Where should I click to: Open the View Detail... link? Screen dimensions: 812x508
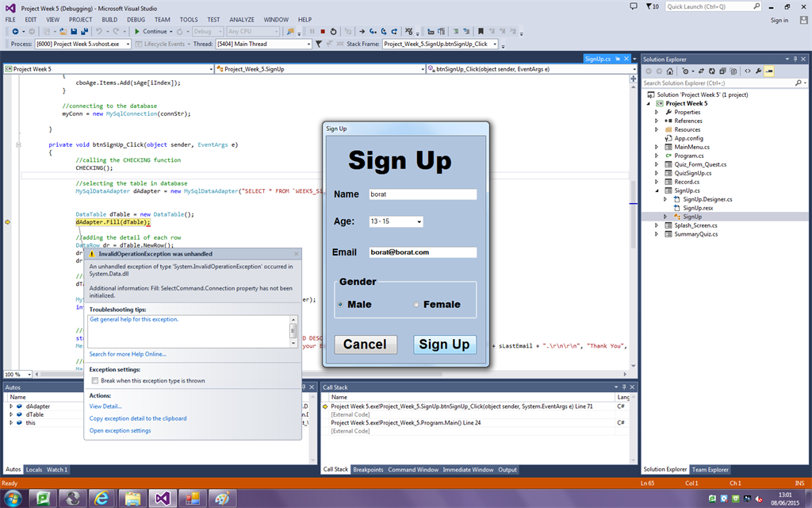pyautogui.click(x=105, y=406)
